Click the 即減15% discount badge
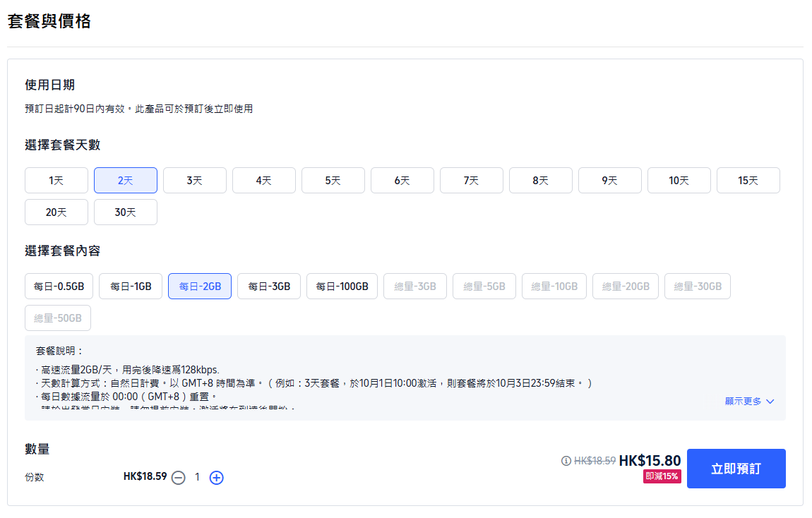This screenshot has width=812, height=518. point(662,476)
